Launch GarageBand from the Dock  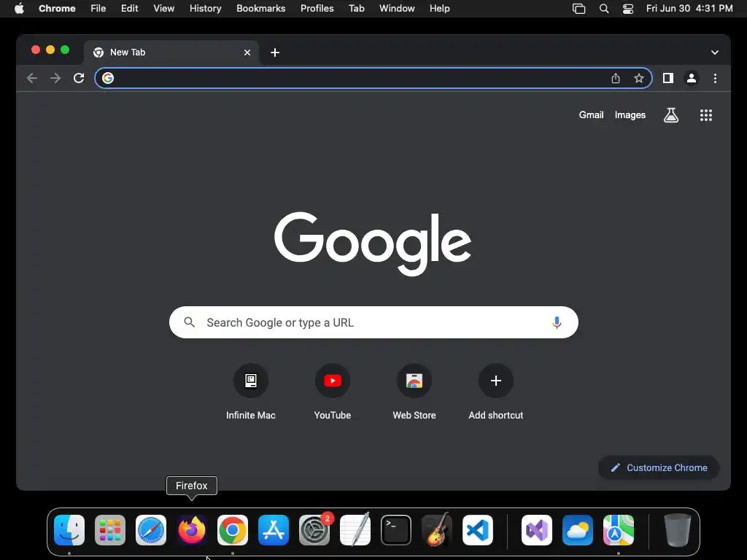pyautogui.click(x=437, y=530)
